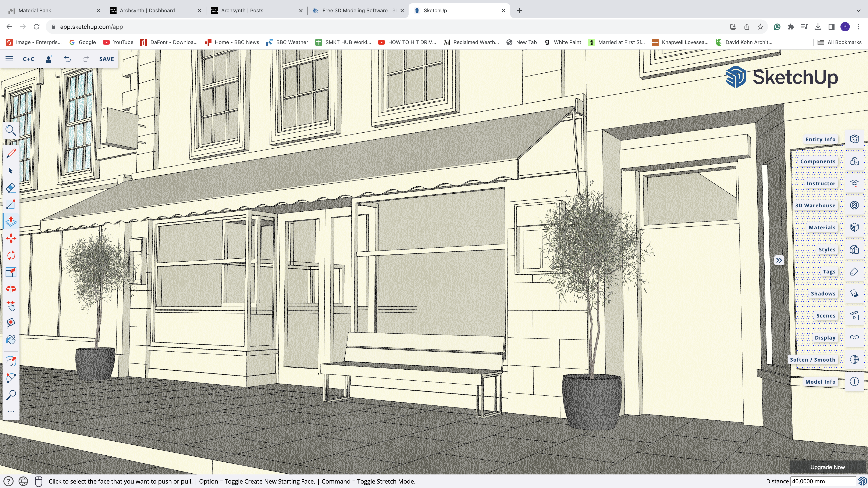
Task: Open the BBC Weather bookmark
Action: pyautogui.click(x=287, y=42)
